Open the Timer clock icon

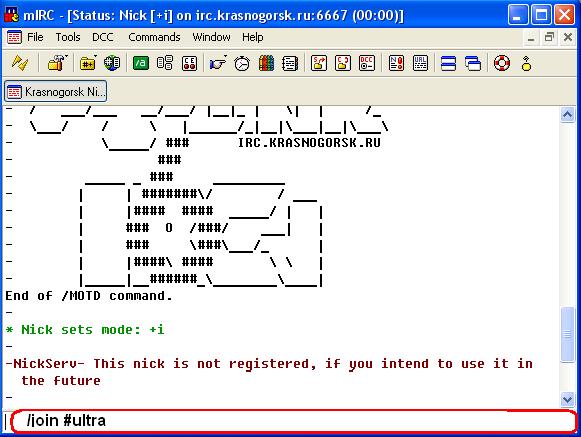[x=242, y=63]
